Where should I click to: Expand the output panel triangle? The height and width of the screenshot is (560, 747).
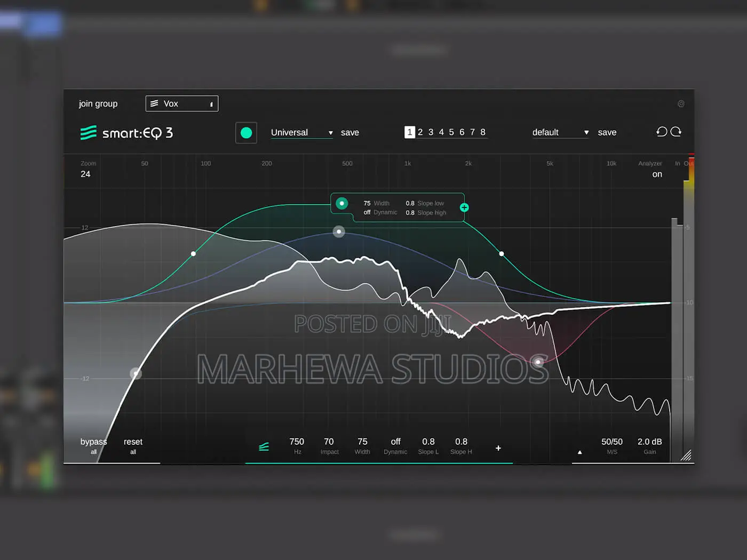pyautogui.click(x=580, y=452)
